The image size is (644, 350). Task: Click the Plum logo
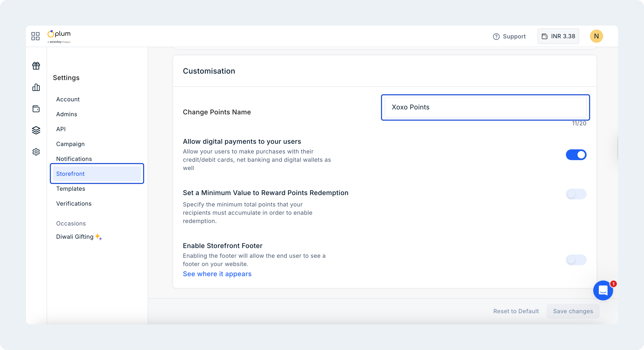pyautogui.click(x=59, y=37)
